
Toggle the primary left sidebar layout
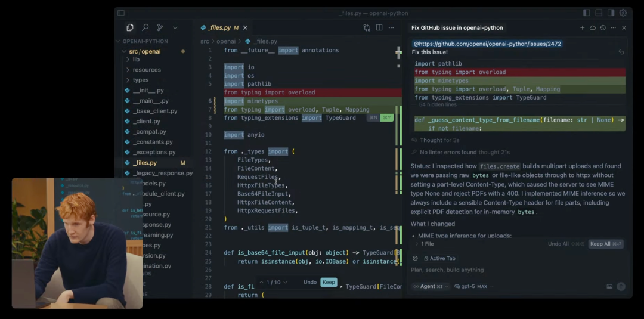point(587,13)
